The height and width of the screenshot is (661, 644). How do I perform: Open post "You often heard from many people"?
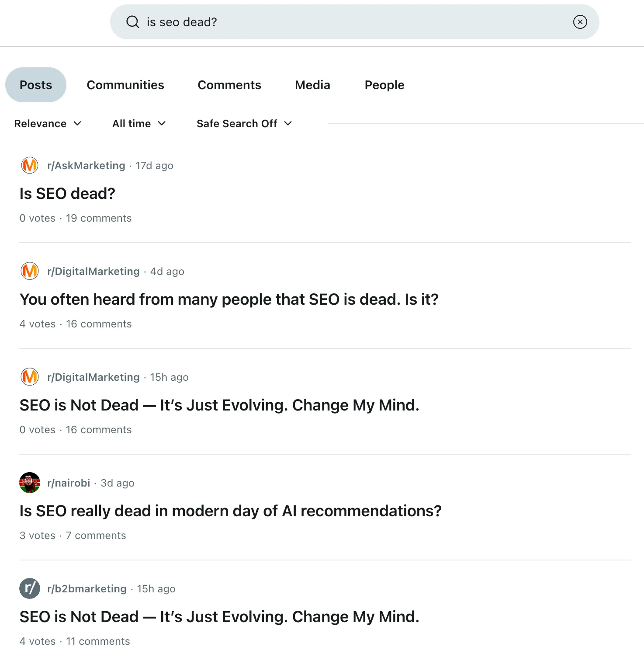[x=229, y=299]
